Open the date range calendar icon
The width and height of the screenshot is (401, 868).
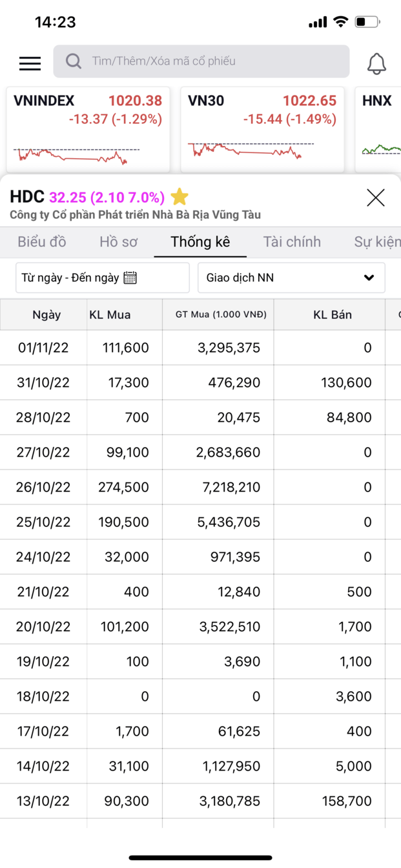[130, 278]
